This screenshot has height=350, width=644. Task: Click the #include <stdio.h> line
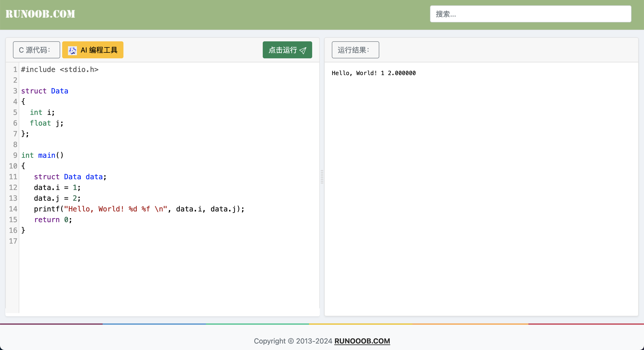[x=60, y=70]
